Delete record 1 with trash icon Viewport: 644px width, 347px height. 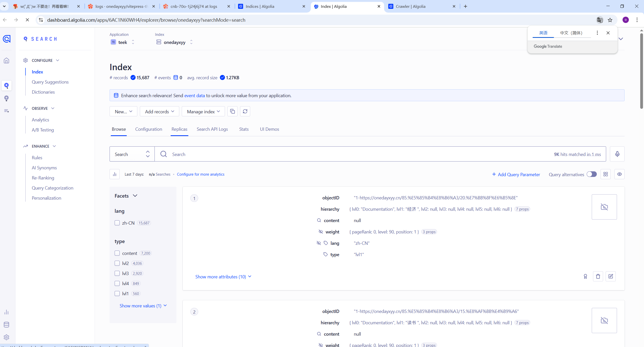click(598, 276)
